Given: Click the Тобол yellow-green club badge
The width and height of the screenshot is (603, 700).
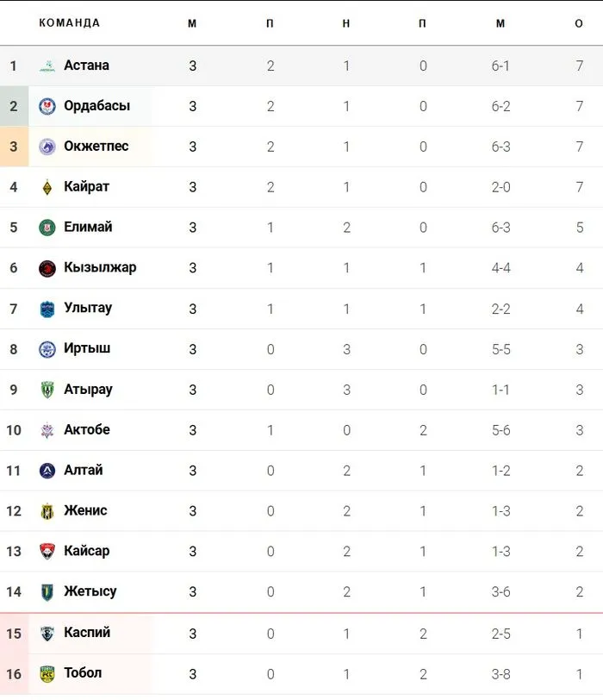Looking at the screenshot, I should coord(47,674).
